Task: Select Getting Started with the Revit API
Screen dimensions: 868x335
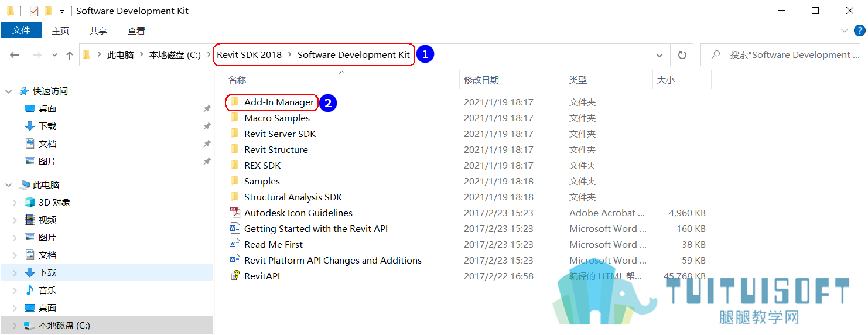Action: pos(316,228)
